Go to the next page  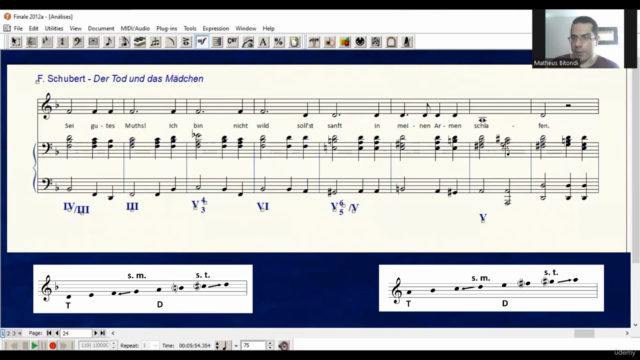point(96,333)
